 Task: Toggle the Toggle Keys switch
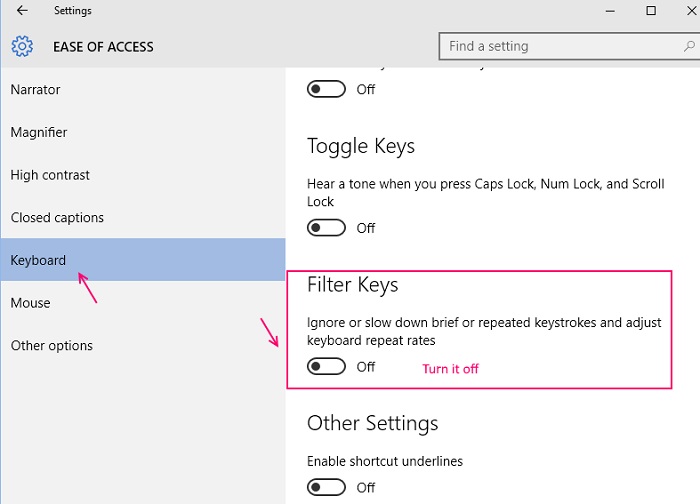click(x=327, y=228)
